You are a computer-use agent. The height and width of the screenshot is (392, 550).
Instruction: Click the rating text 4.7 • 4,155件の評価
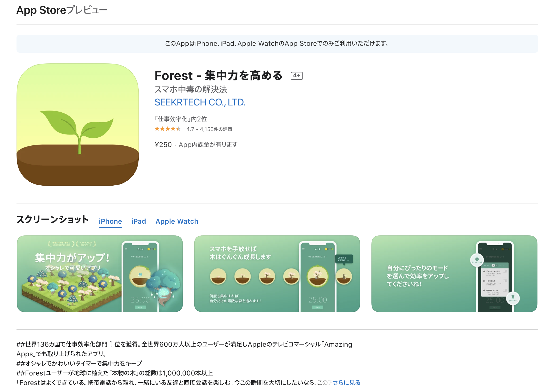[209, 129]
